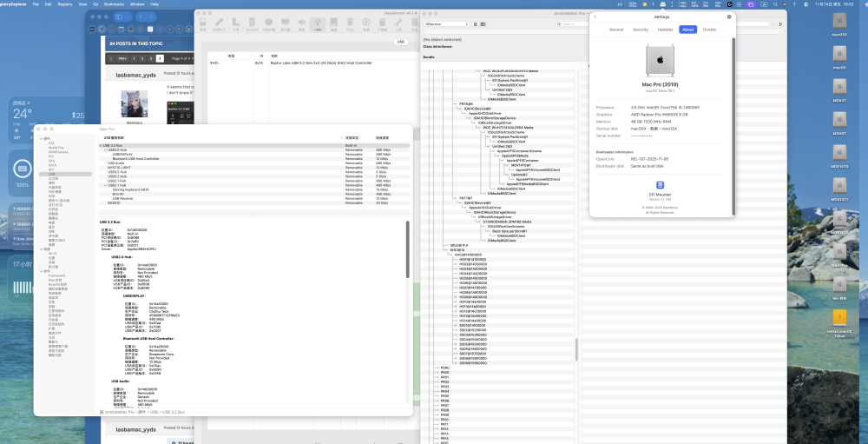The image size is (868, 444).
Task: Open the Tools wrench icon in Hackintool toolbar
Action: pyautogui.click(x=398, y=23)
